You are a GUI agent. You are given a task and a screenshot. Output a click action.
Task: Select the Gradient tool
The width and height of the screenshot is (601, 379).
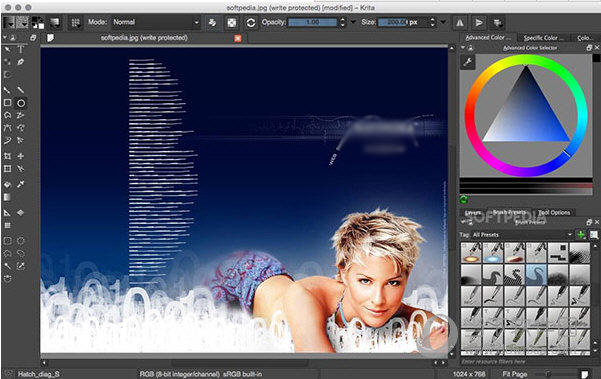pyautogui.click(x=7, y=197)
